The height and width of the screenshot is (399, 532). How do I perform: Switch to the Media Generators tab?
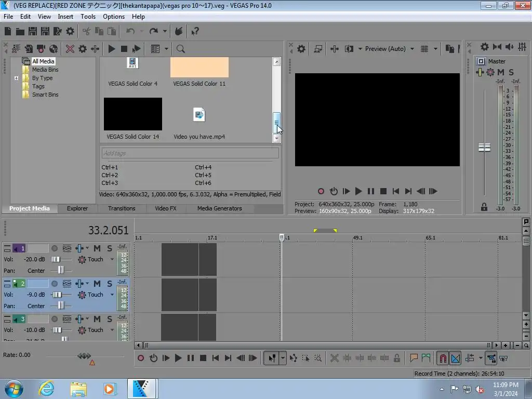[220, 208]
